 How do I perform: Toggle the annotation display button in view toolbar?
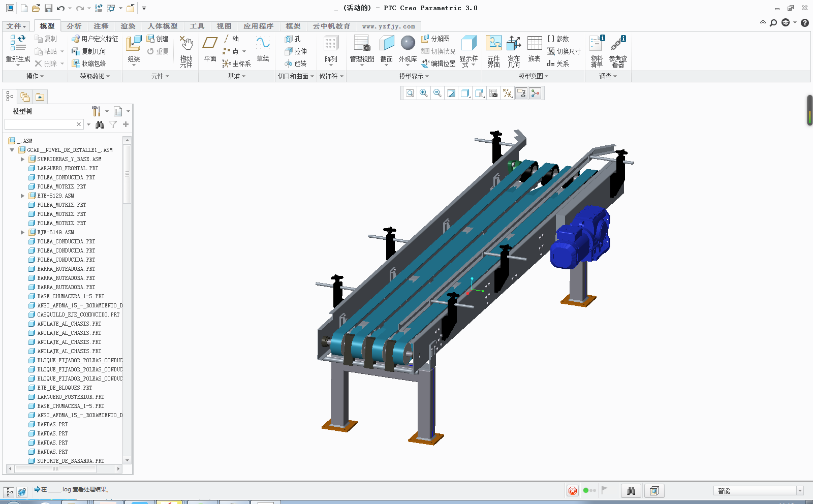coord(521,93)
